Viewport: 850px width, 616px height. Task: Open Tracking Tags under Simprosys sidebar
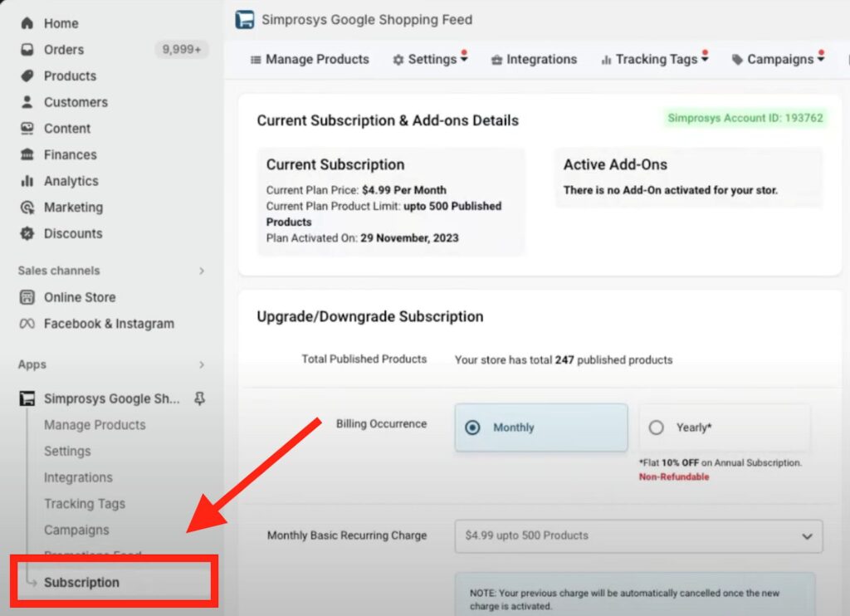click(85, 504)
